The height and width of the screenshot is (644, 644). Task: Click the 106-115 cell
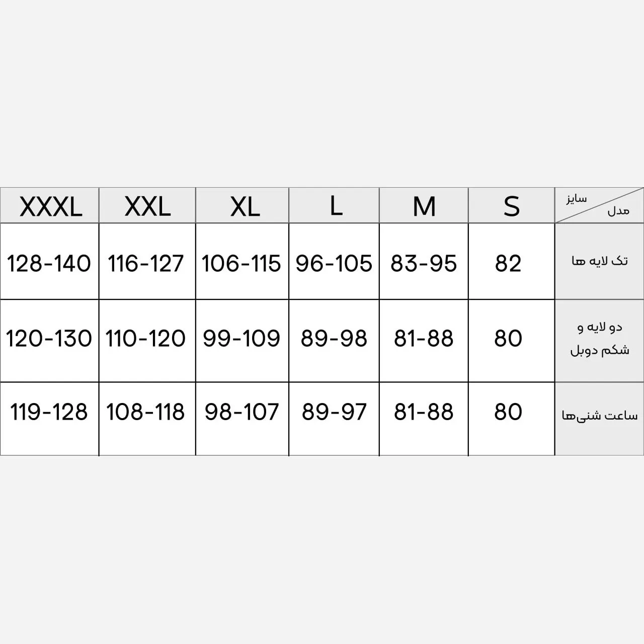242,263
